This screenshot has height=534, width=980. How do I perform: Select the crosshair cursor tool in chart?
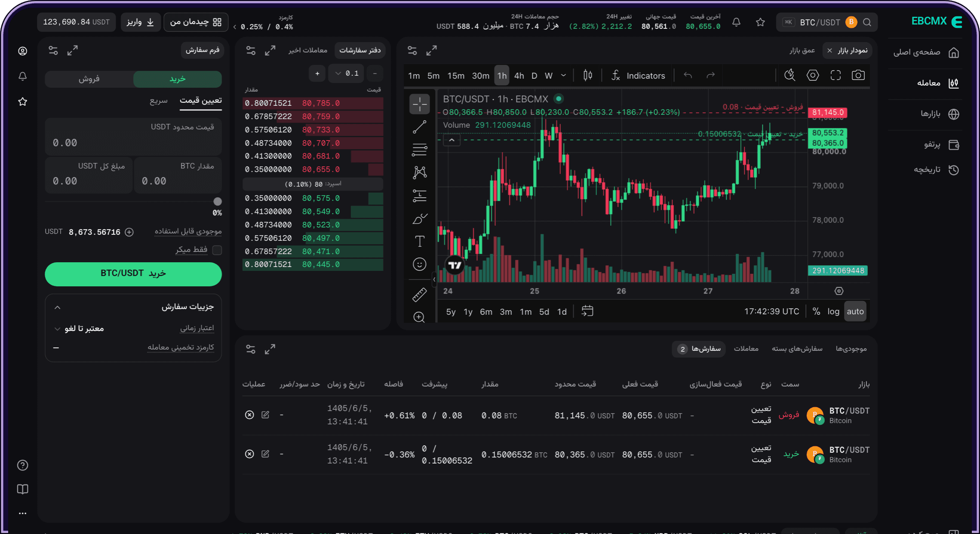pyautogui.click(x=419, y=104)
